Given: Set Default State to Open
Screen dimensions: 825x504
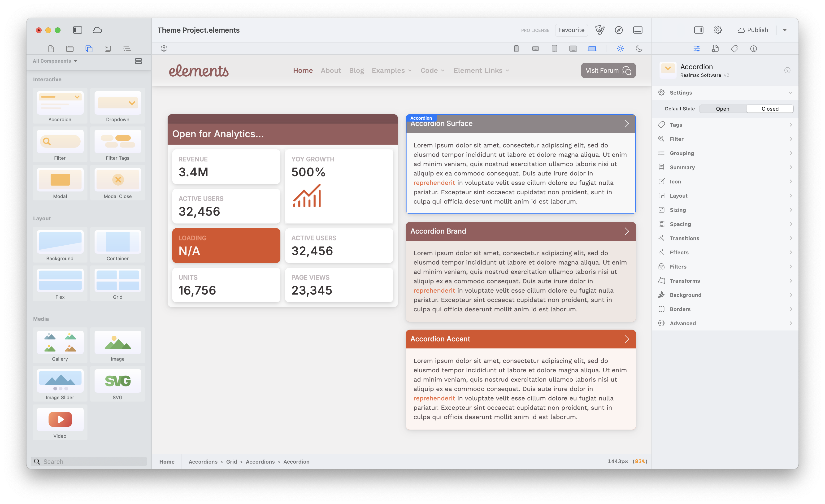Looking at the screenshot, I should [x=722, y=109].
